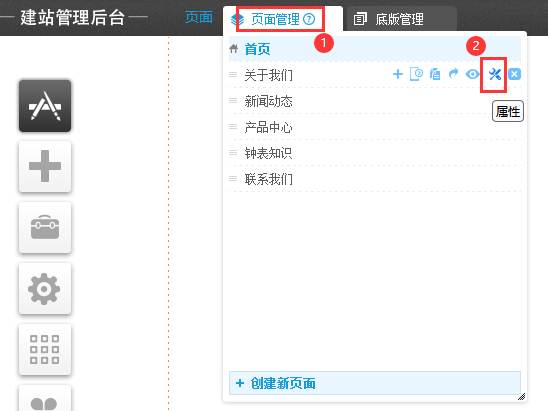Screen dimensions: 548x411
Task: Open the gear settings sidebar icon
Action: 45,289
